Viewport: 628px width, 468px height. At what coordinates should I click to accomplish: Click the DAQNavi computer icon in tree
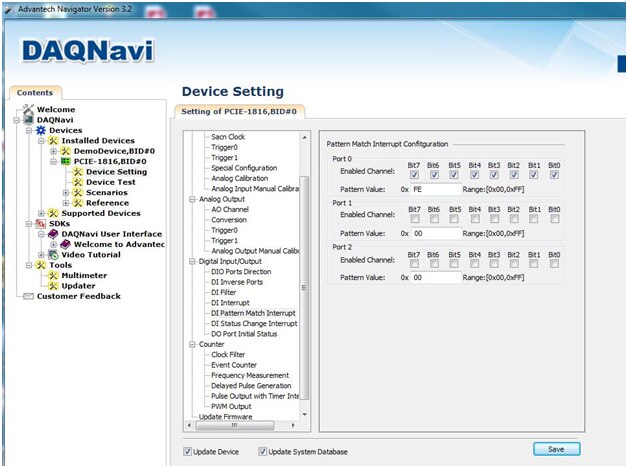click(28, 120)
